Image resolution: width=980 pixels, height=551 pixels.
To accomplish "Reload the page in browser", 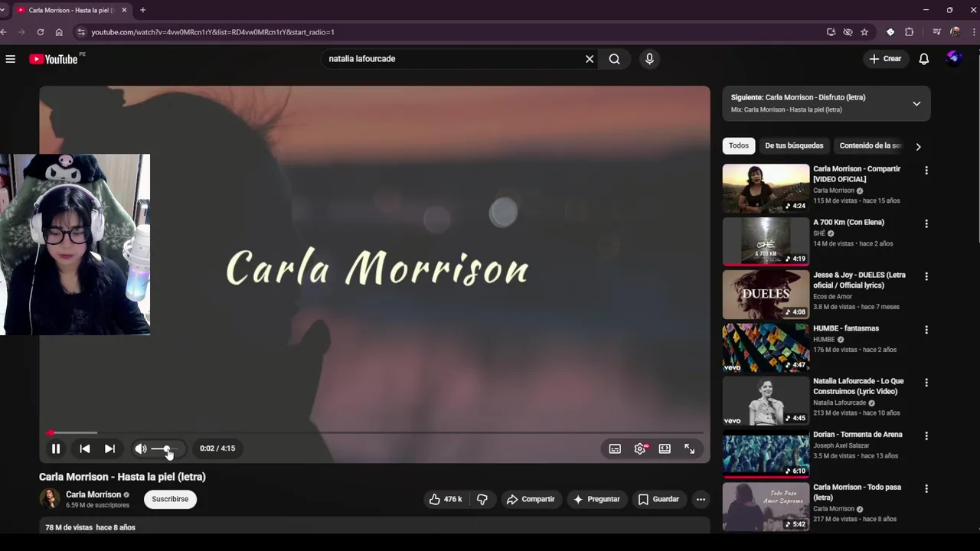I will point(40,32).
